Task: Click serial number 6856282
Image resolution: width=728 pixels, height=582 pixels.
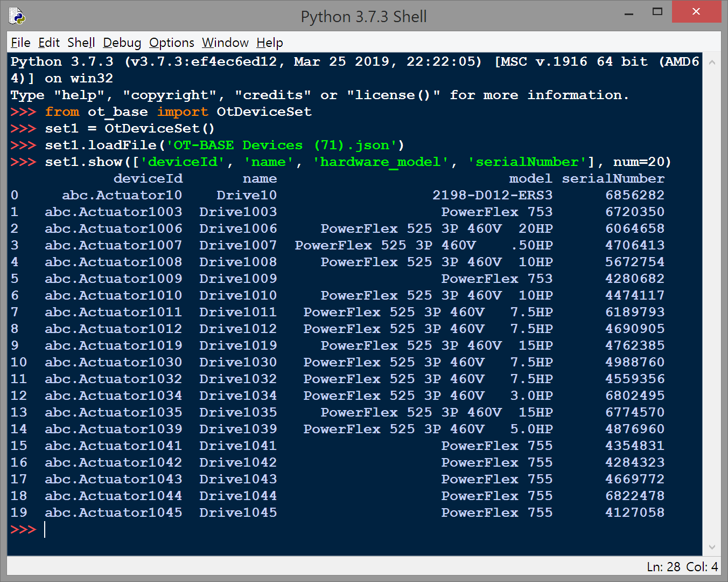Action: [x=635, y=195]
